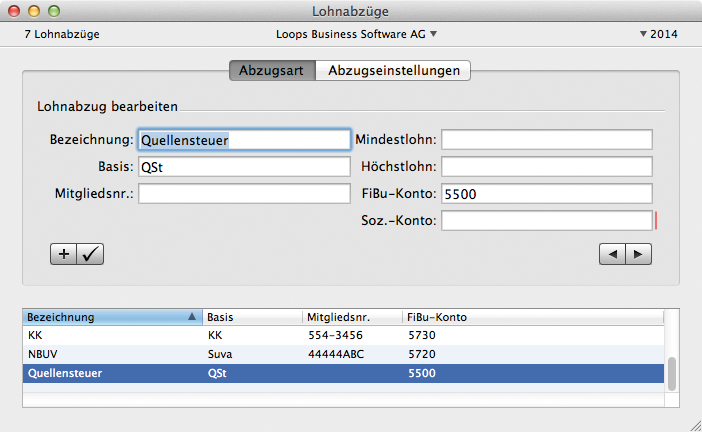Sort list by the Bezeichnung column header
This screenshot has height=432, width=702.
coord(110,317)
